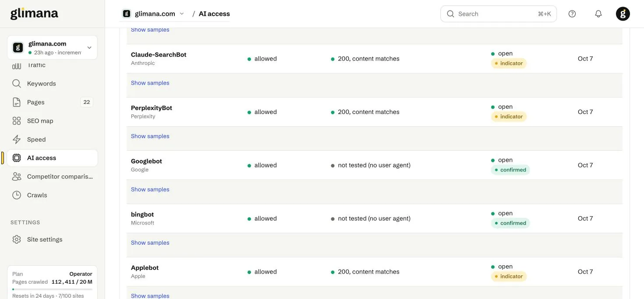Click indicator badge for Claude-SearchBot
Image resolution: width=644 pixels, height=299 pixels.
509,64
